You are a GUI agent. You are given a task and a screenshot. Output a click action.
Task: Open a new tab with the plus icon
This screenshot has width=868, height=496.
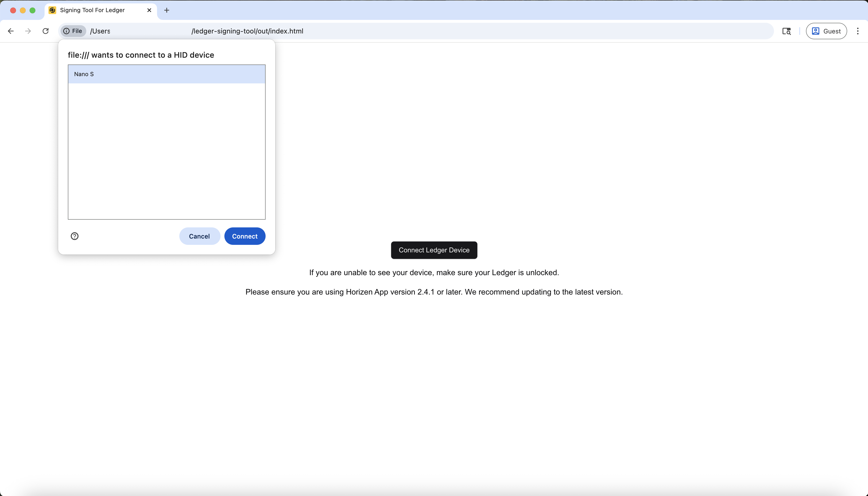pyautogui.click(x=166, y=10)
